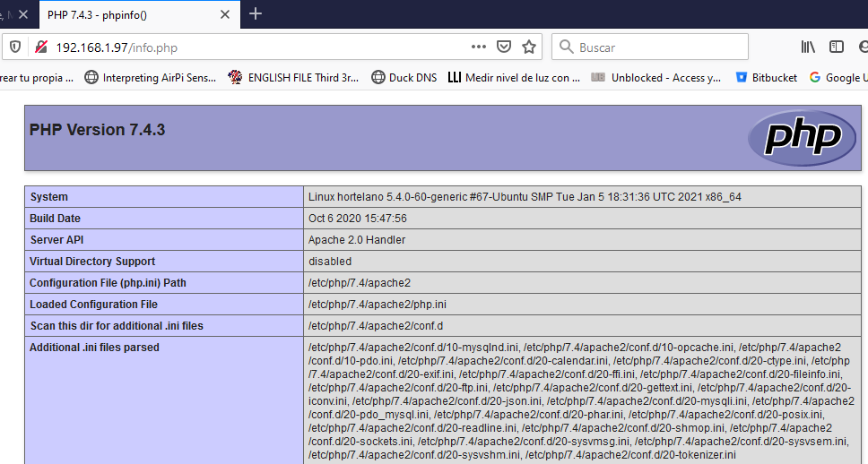Open the Interpreting AirPi Sens... bookmark
Screen dimensions: 868x464
pos(150,78)
